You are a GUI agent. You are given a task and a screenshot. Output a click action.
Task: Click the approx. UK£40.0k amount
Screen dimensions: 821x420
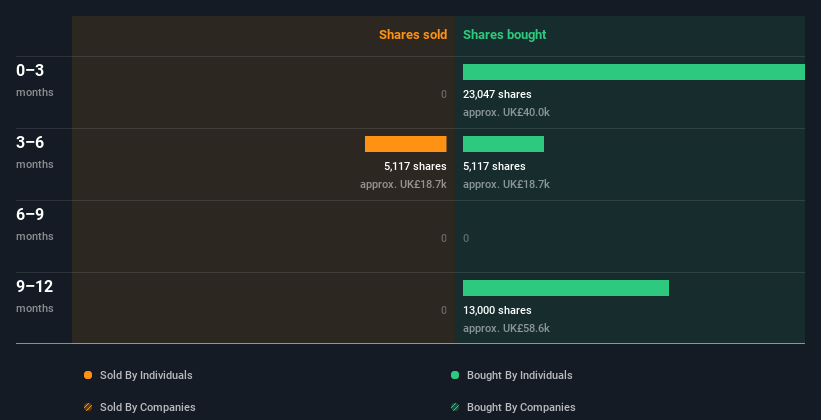pos(506,112)
